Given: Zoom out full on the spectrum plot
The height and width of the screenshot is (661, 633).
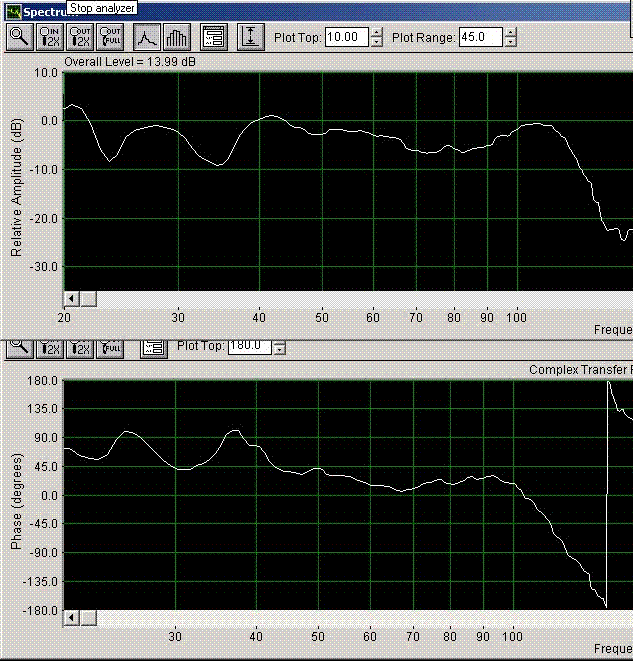Looking at the screenshot, I should click(x=110, y=37).
